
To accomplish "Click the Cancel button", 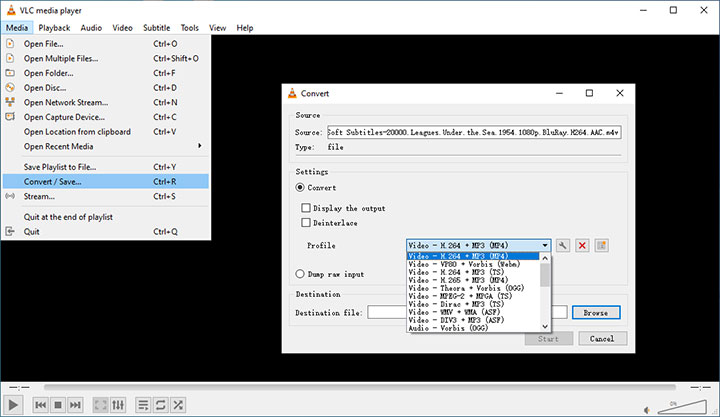I will pyautogui.click(x=602, y=338).
